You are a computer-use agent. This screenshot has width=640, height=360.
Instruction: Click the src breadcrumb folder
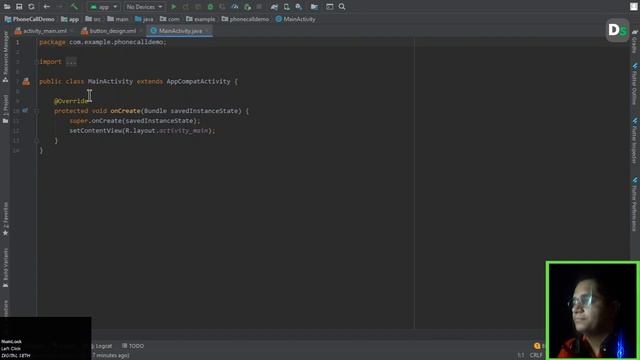[93, 19]
